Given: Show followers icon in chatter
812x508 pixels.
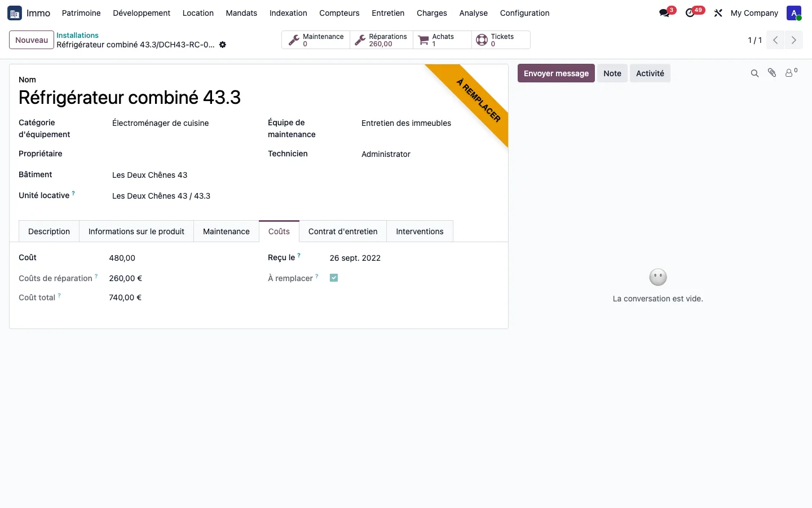Looking at the screenshot, I should coord(791,73).
